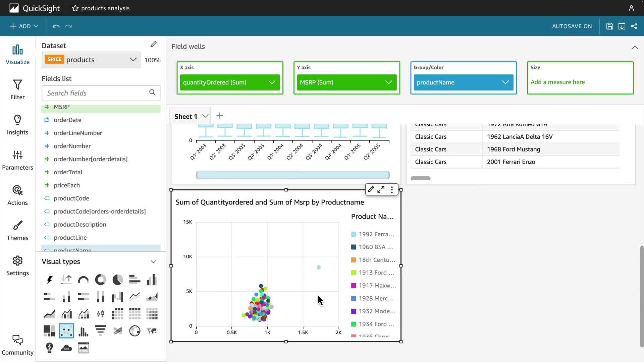644x362 pixels.
Task: Collapse the Visual types section
Action: (153, 262)
